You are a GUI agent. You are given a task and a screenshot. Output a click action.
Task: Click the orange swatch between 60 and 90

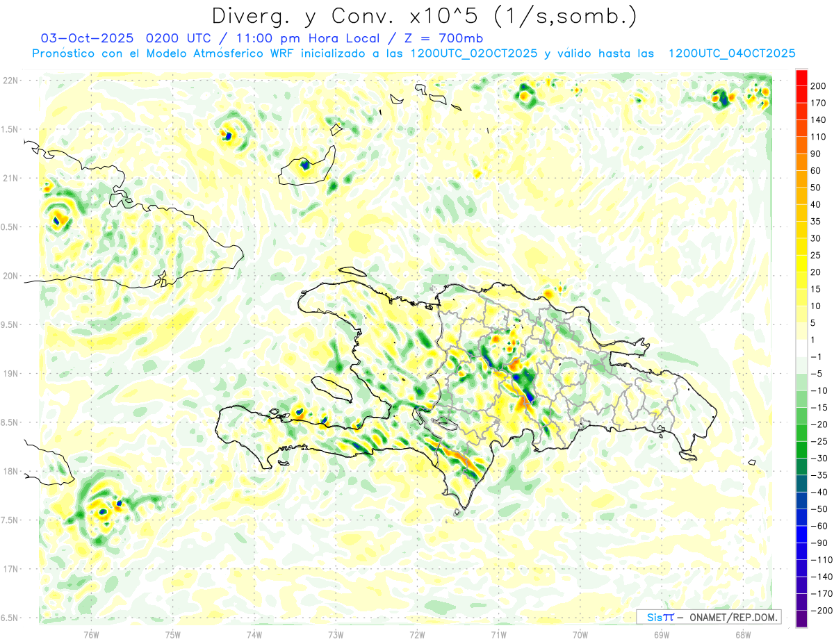(x=801, y=163)
